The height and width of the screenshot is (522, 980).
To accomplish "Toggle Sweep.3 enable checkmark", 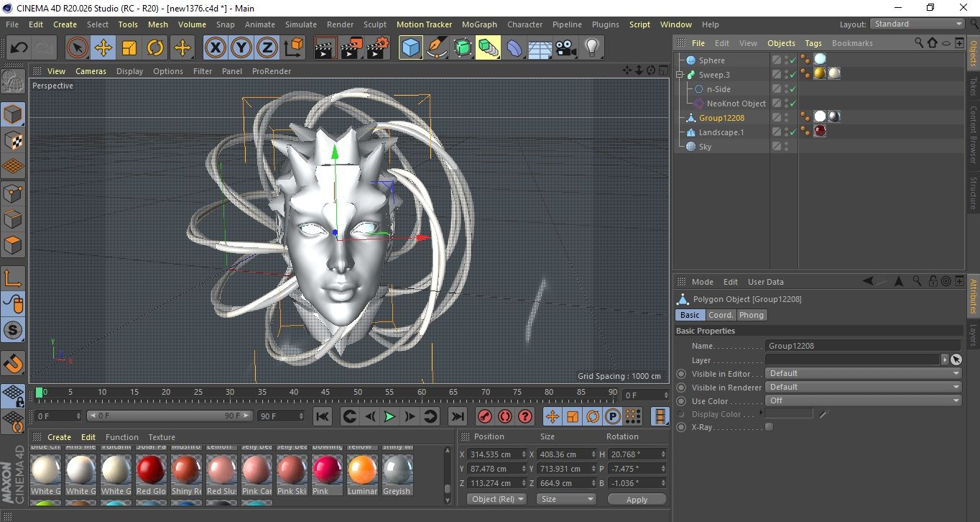I will (x=792, y=75).
